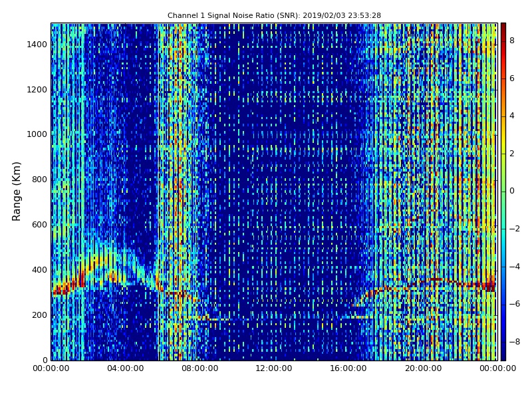This screenshot has height=399, width=532.
Task: Click the colorbar label −6
Action: pyautogui.click(x=515, y=304)
